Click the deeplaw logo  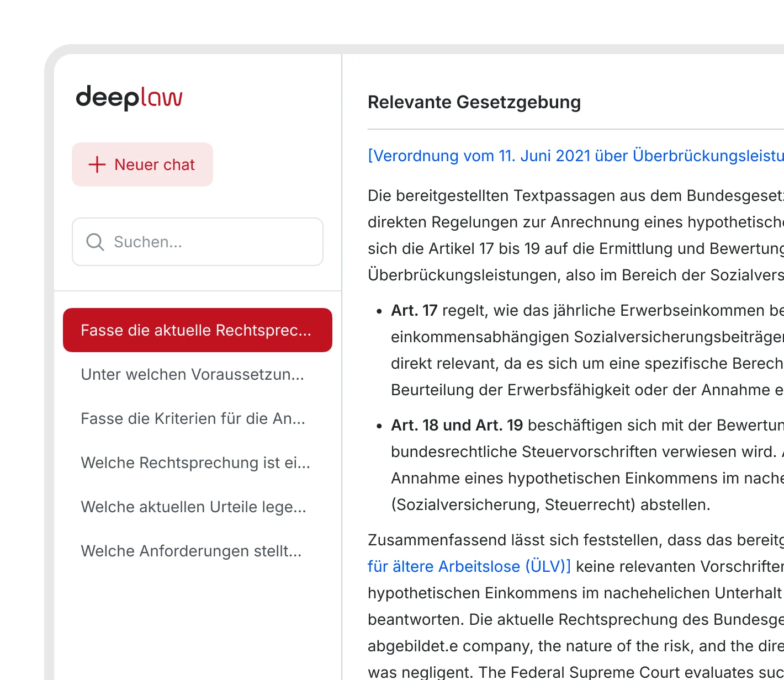click(x=129, y=98)
